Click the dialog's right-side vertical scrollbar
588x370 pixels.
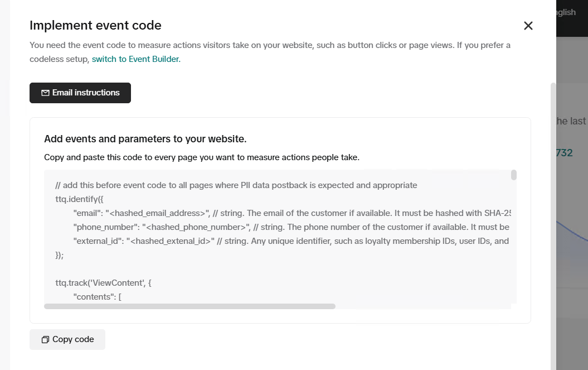pyautogui.click(x=553, y=223)
